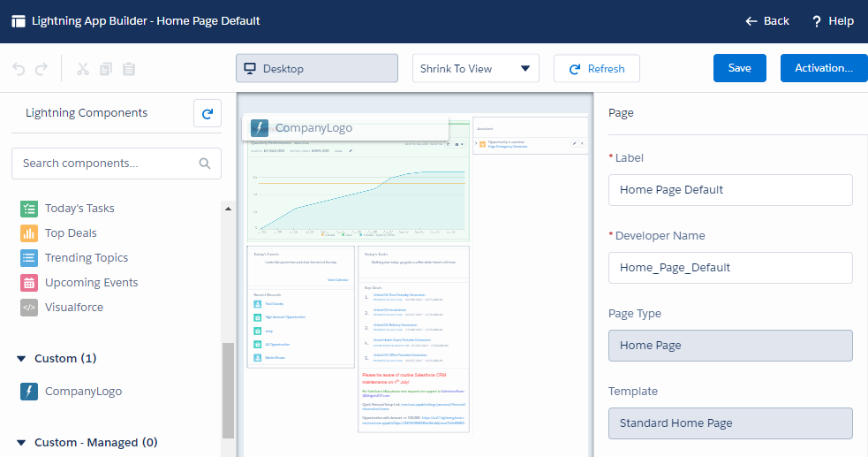
Task: Click the cut scissors icon
Action: click(x=82, y=69)
